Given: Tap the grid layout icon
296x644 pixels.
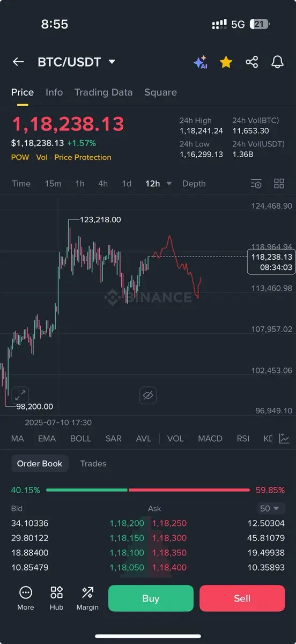Looking at the screenshot, I should pos(279,184).
